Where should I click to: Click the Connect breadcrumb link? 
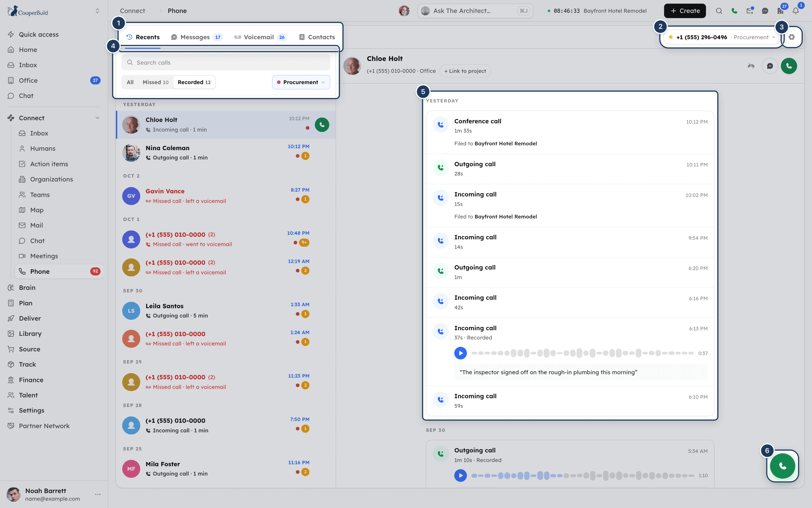pos(133,11)
